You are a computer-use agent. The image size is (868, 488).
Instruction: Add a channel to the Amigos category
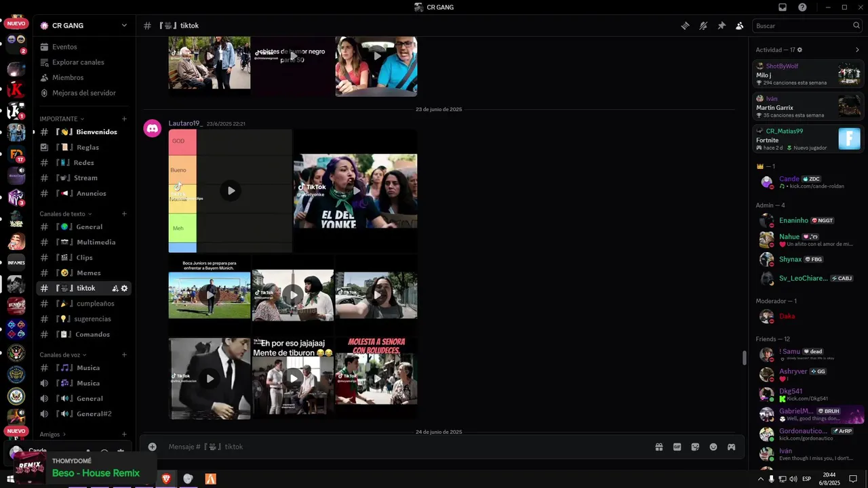pyautogui.click(x=124, y=434)
